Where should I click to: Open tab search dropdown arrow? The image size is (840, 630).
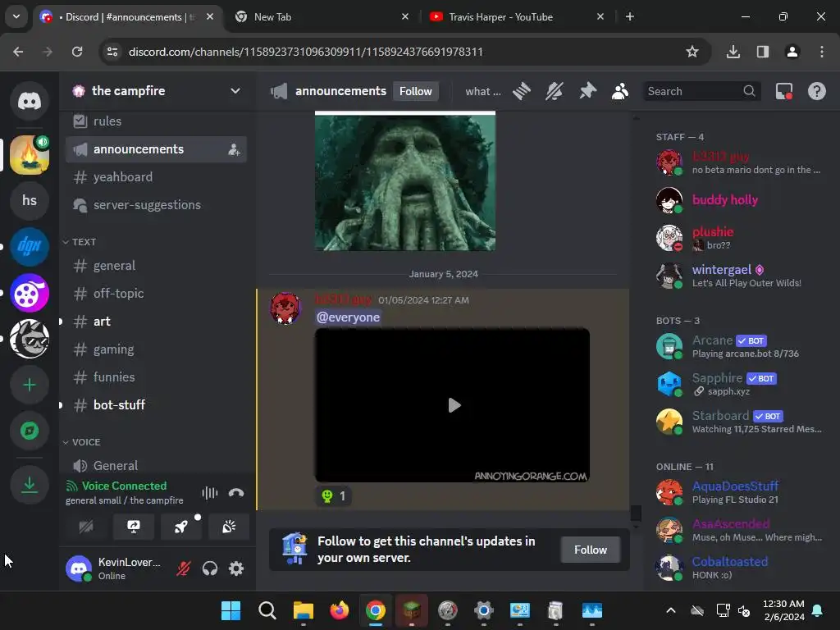click(x=16, y=16)
